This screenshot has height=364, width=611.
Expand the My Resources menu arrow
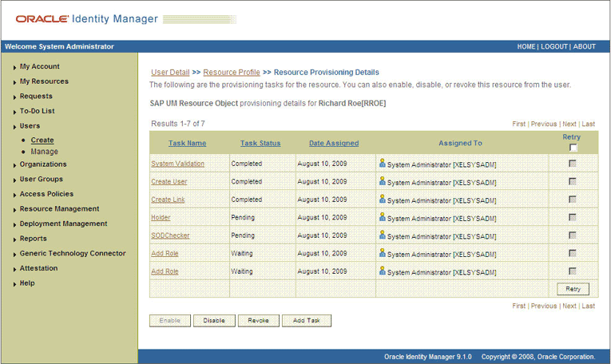point(14,82)
